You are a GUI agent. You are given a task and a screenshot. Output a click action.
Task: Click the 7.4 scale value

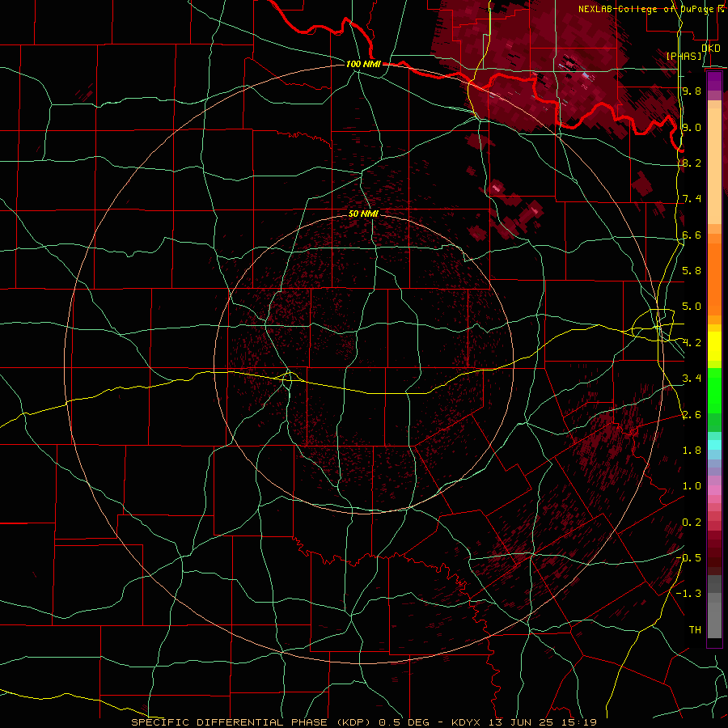692,199
